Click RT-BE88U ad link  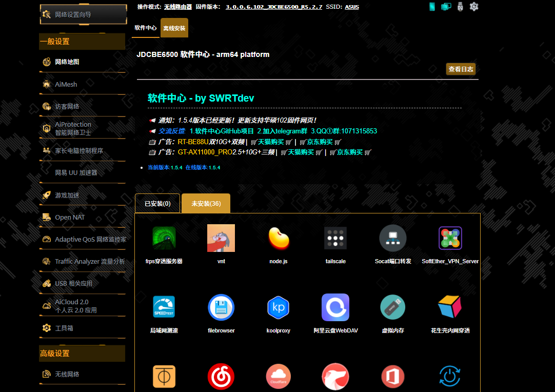point(193,142)
